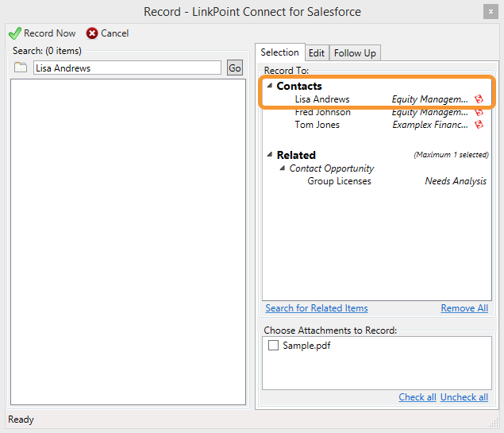Click the Search for Related Items link
The image size is (504, 433).
click(x=317, y=308)
